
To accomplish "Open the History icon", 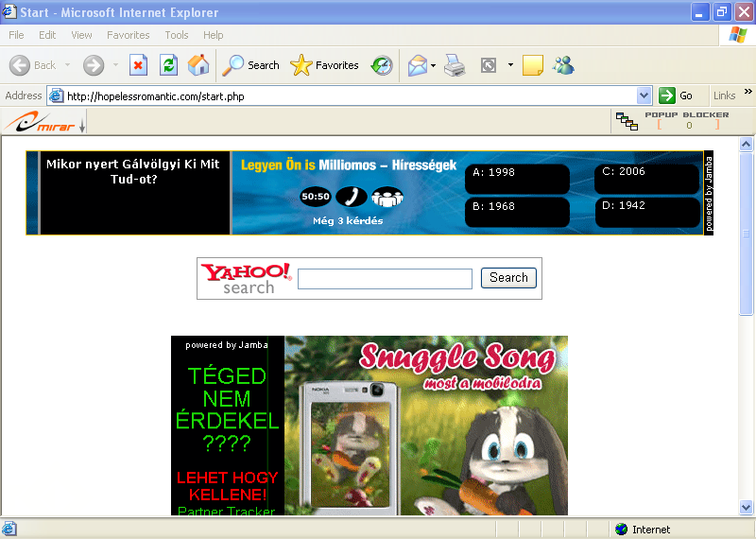I will pos(382,65).
